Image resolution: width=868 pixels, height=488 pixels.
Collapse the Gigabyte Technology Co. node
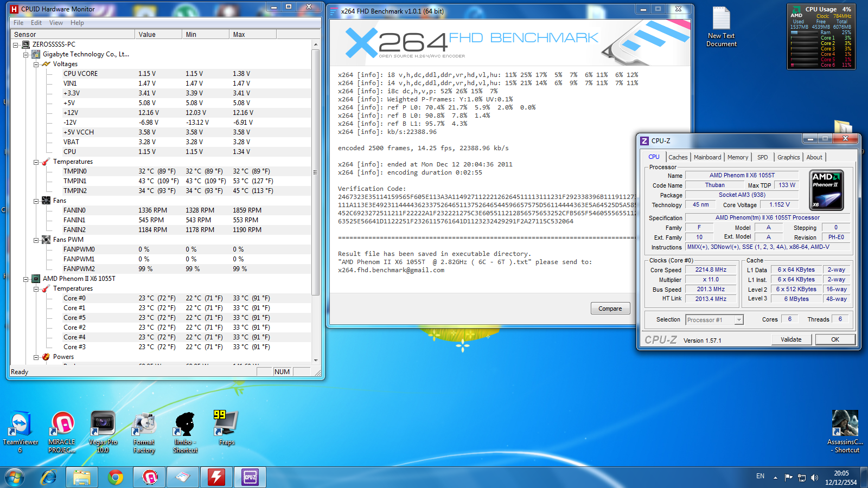[25, 54]
